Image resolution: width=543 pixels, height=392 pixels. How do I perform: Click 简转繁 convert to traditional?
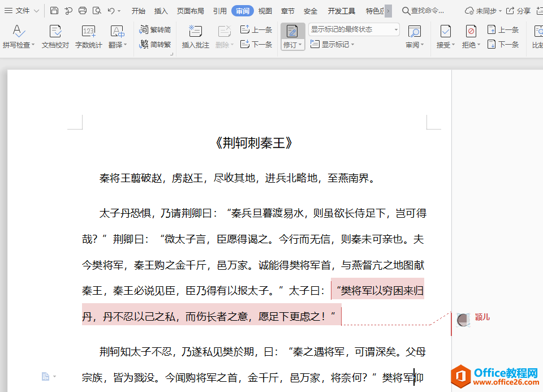(155, 44)
